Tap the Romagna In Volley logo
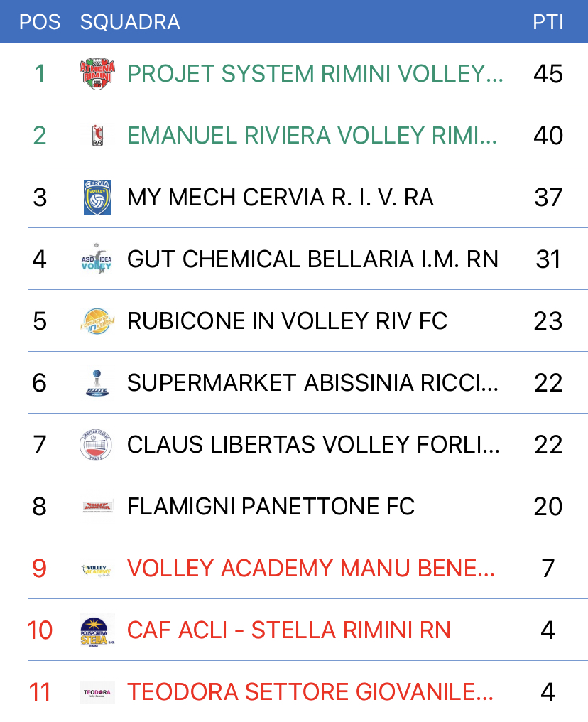 97,321
